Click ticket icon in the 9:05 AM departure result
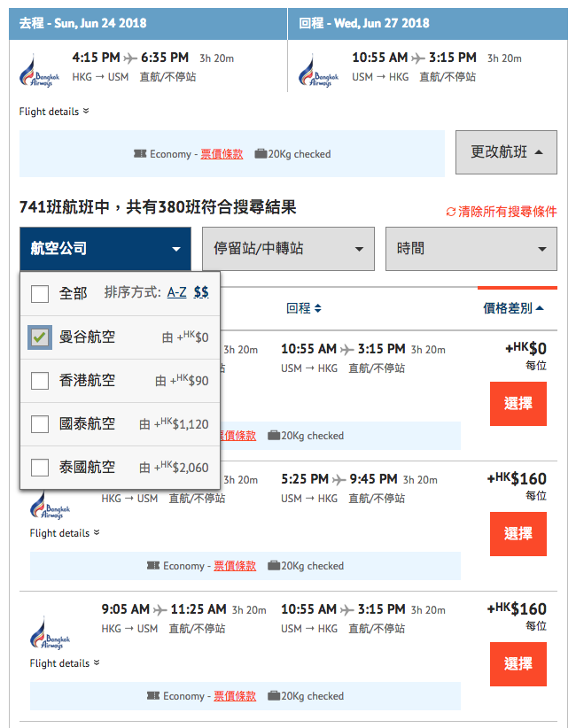The width and height of the screenshot is (576, 728). (152, 695)
